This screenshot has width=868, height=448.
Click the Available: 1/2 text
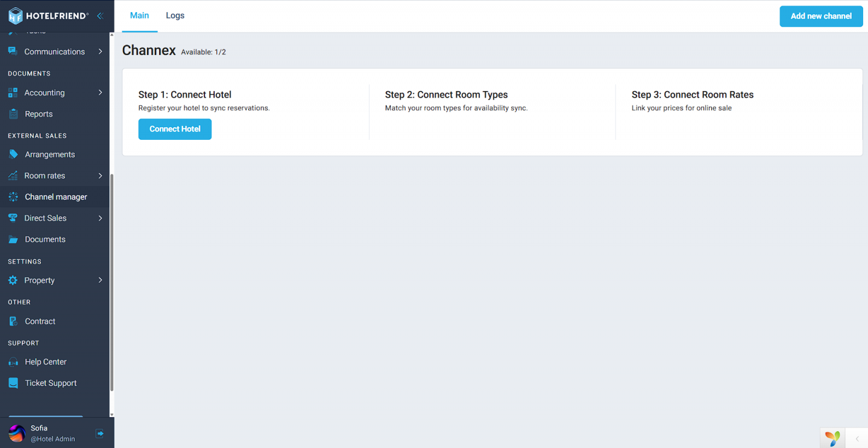point(204,52)
